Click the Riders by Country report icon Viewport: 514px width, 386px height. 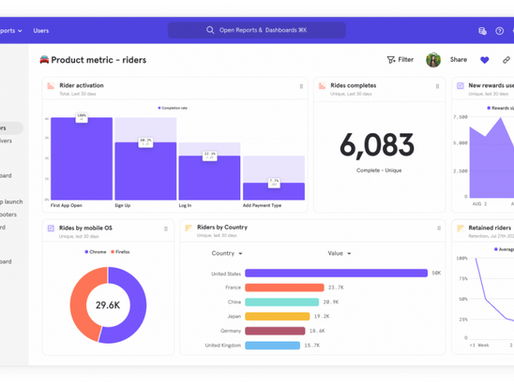tap(188, 228)
